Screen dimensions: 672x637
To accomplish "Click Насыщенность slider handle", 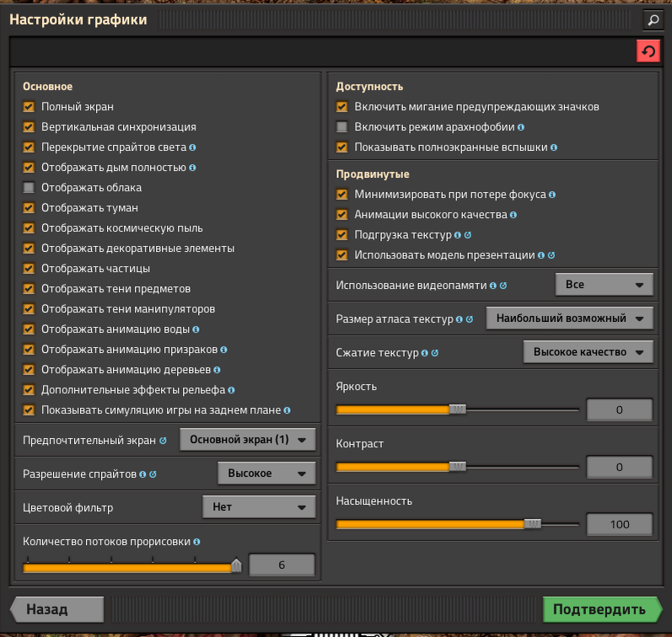I will click(533, 524).
